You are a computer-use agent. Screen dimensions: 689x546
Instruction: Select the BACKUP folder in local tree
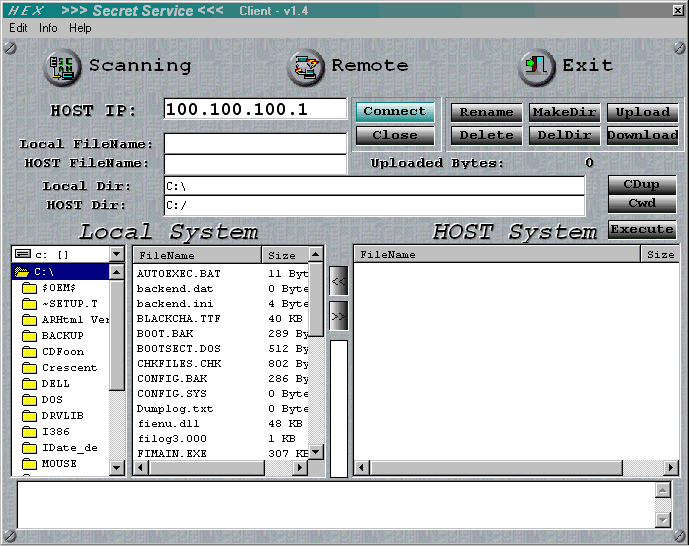coord(62,336)
